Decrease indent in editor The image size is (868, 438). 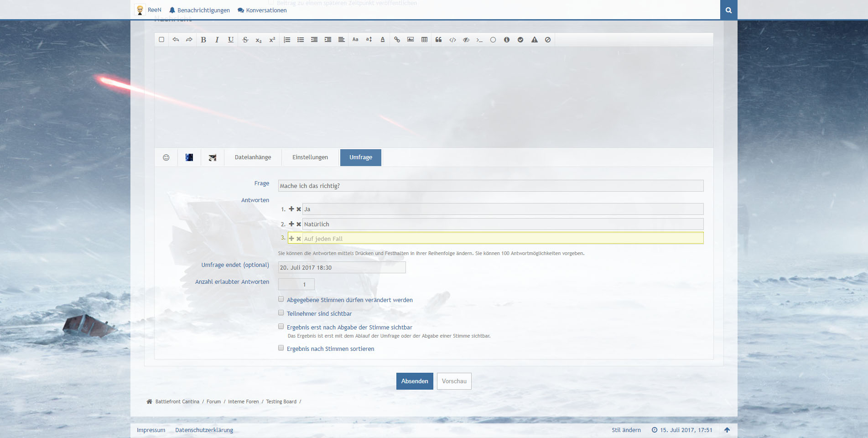pos(314,40)
